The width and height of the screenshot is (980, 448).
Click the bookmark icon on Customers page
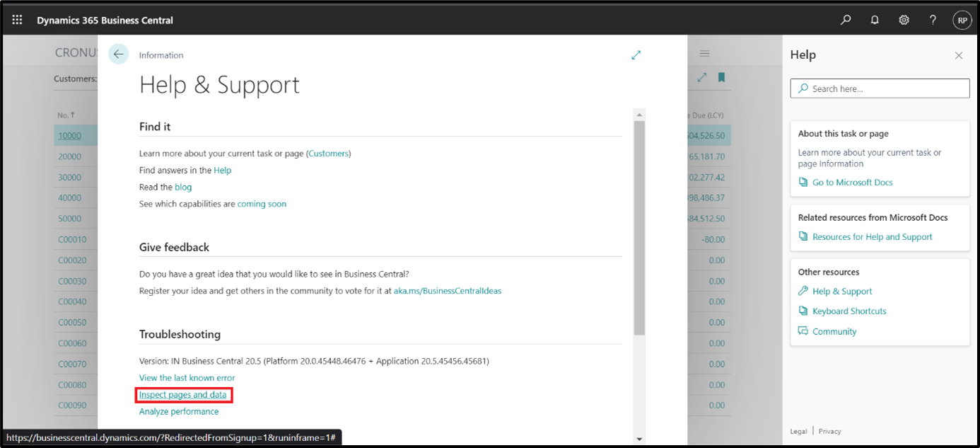pyautogui.click(x=721, y=78)
